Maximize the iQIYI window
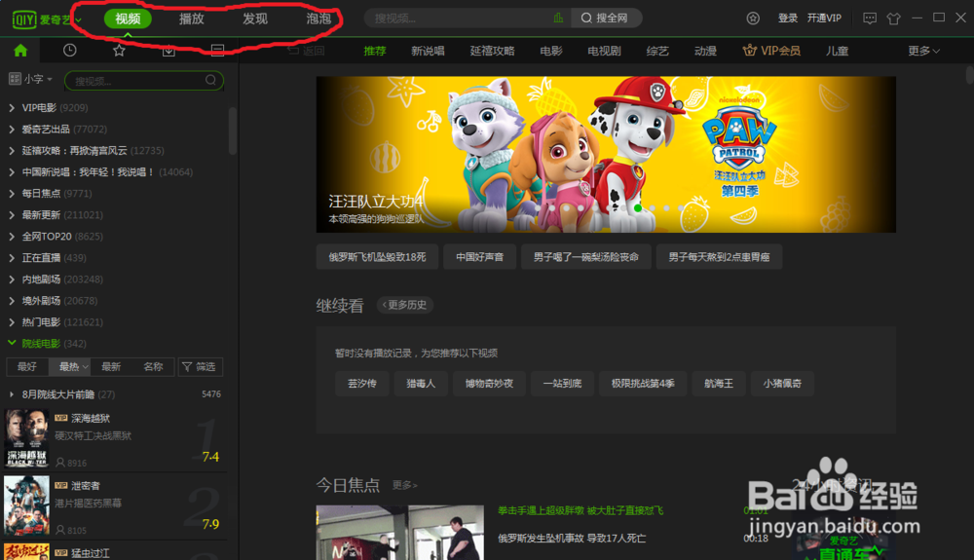This screenshot has width=974, height=560. coord(939,18)
